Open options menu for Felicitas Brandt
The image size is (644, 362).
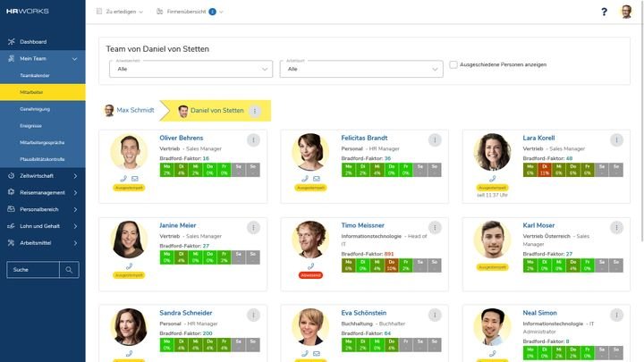click(435, 140)
